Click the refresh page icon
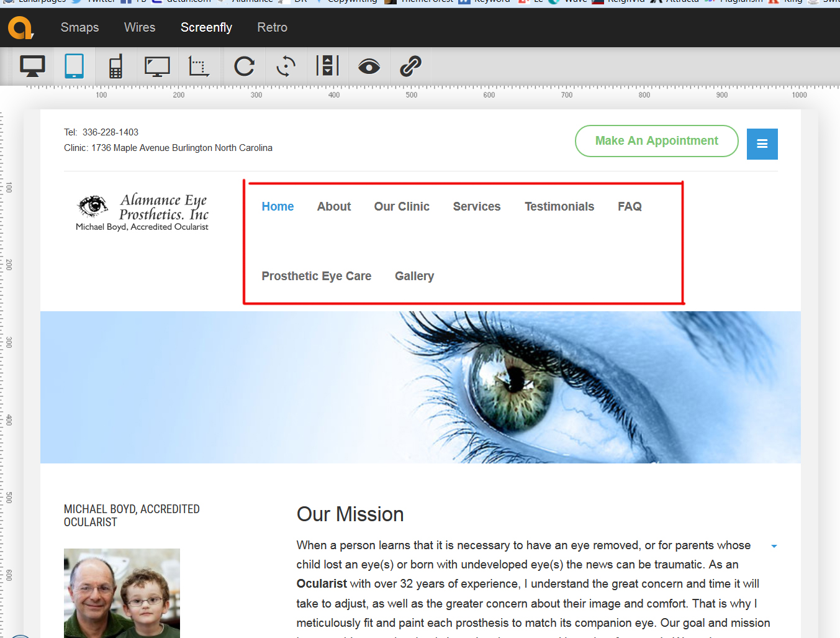This screenshot has width=840, height=638. click(244, 66)
